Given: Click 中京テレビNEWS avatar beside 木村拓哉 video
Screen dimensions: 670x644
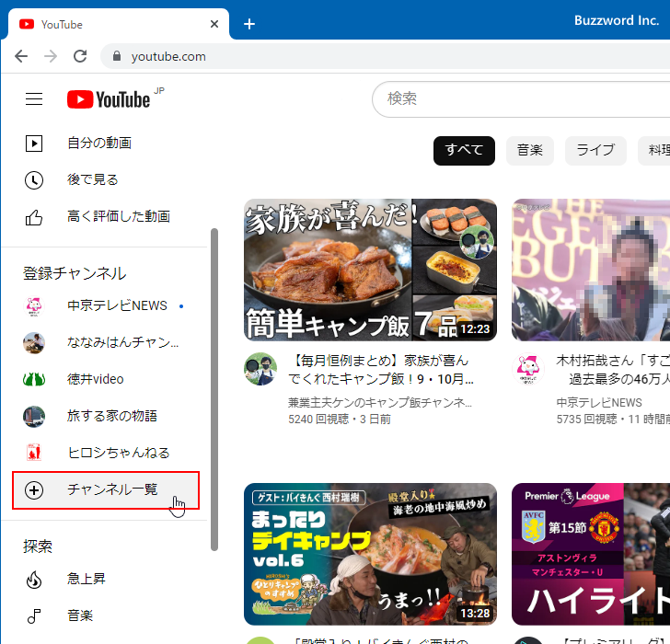Looking at the screenshot, I should point(528,369).
